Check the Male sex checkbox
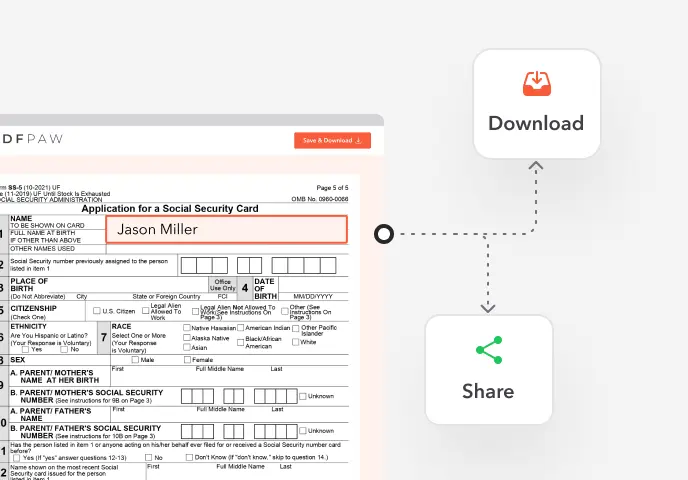The height and width of the screenshot is (480, 688). (x=135, y=360)
